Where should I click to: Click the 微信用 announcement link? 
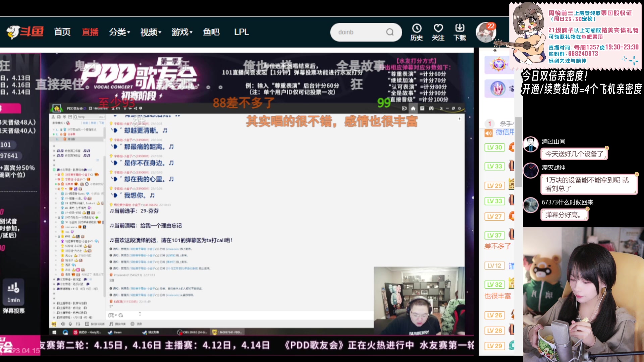coord(505,132)
